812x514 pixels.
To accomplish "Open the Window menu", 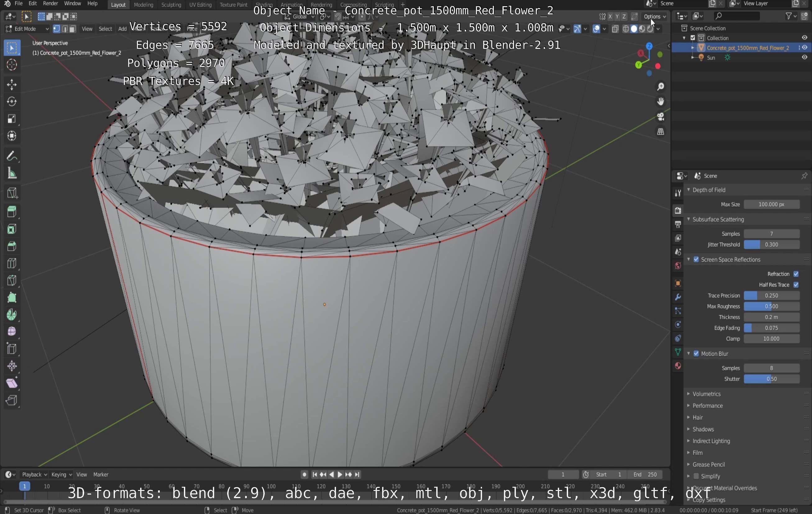I will 72,4.
